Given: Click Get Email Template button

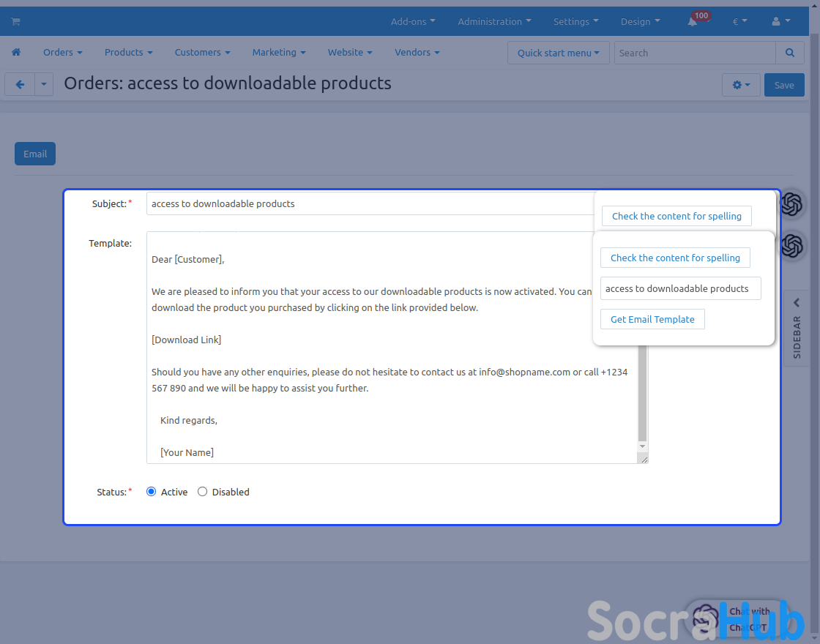Looking at the screenshot, I should point(652,319).
